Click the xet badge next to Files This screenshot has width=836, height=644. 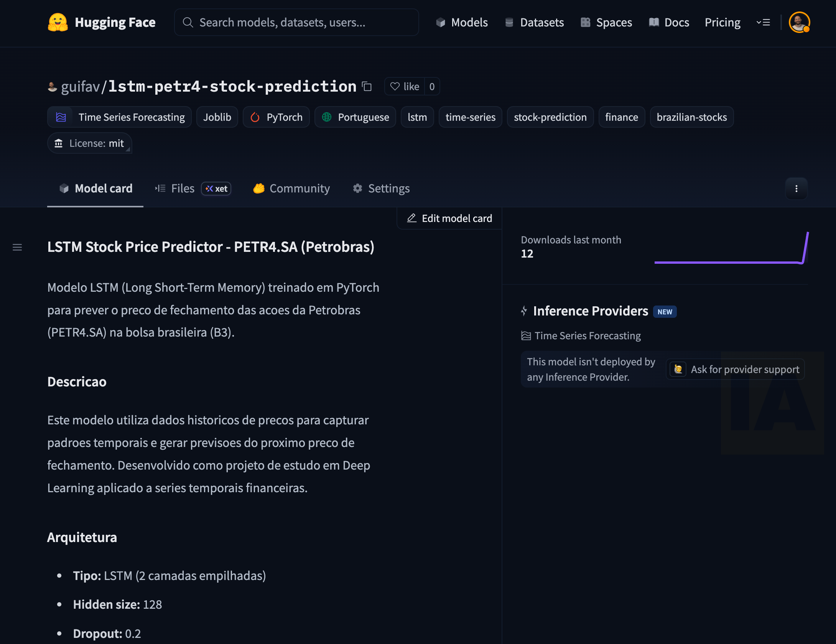216,189
